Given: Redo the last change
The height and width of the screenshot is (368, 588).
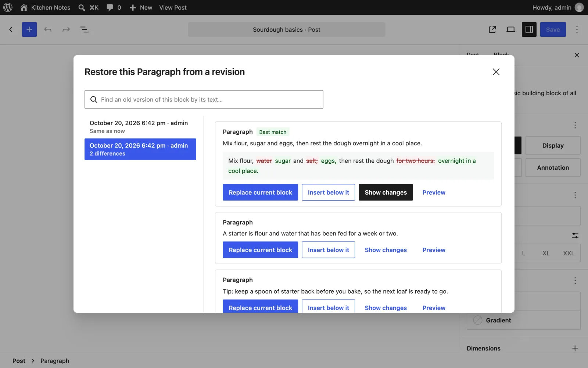Looking at the screenshot, I should pyautogui.click(x=66, y=29).
